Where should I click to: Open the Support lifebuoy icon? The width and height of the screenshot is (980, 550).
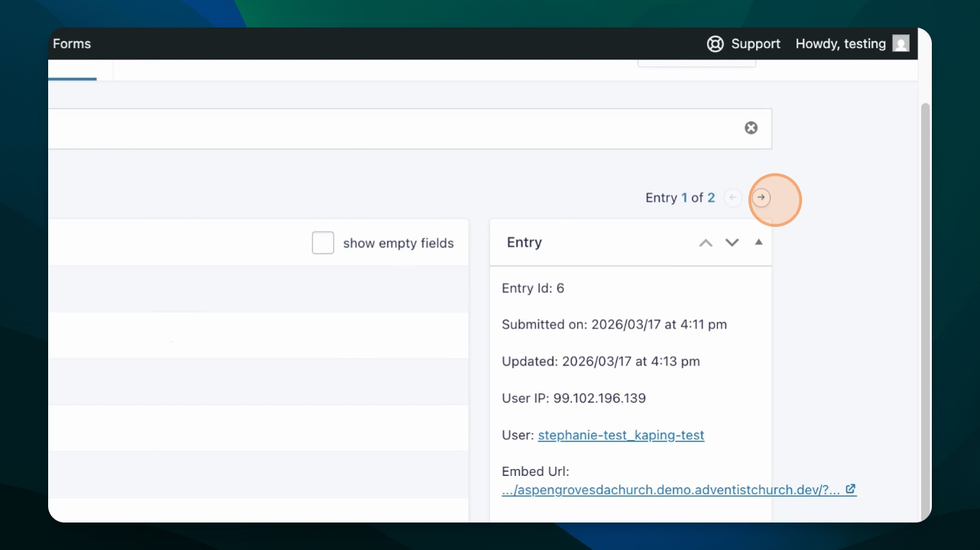click(715, 44)
